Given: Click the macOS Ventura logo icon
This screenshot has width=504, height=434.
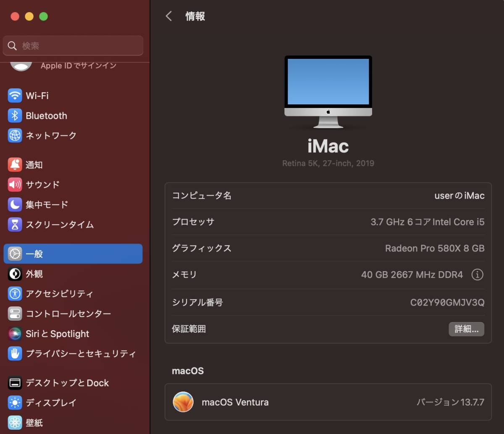Looking at the screenshot, I should tap(183, 402).
